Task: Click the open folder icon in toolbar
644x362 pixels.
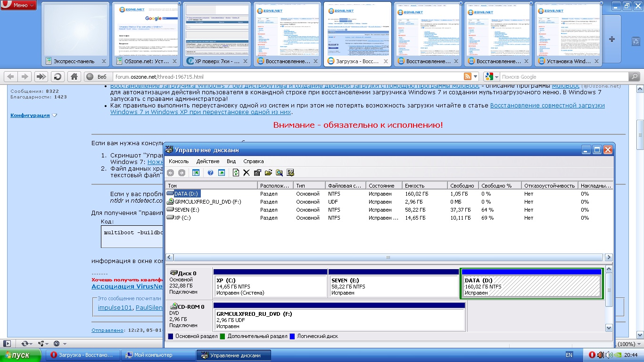Action: (268, 173)
